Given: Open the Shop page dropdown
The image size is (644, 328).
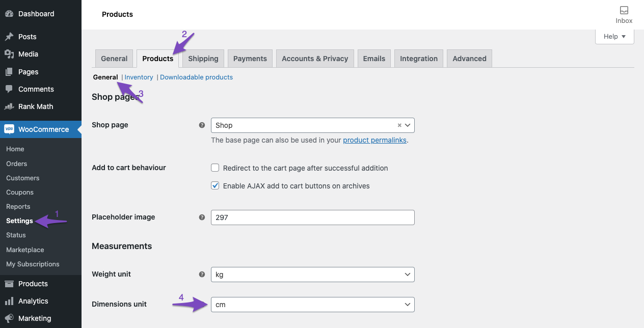Looking at the screenshot, I should pyautogui.click(x=313, y=125).
